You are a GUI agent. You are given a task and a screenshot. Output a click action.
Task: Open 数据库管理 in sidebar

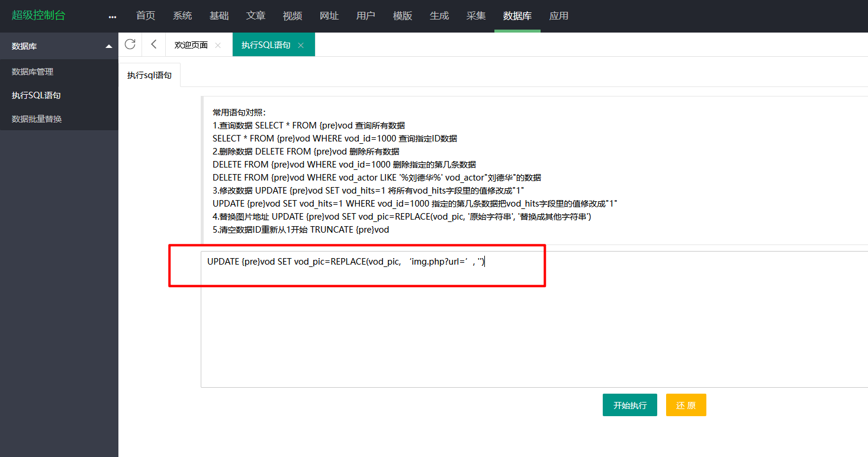(33, 72)
